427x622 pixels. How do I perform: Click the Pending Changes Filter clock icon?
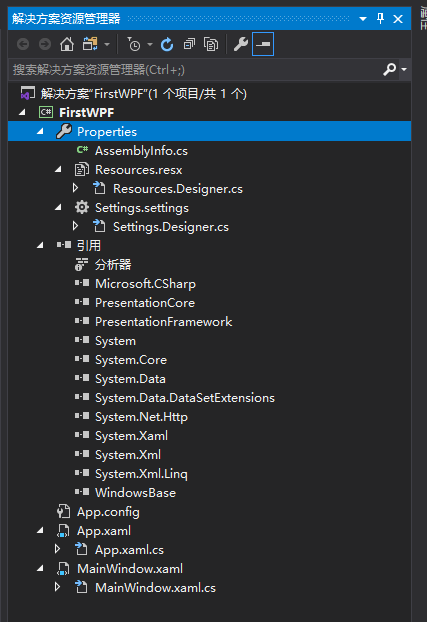click(x=134, y=44)
